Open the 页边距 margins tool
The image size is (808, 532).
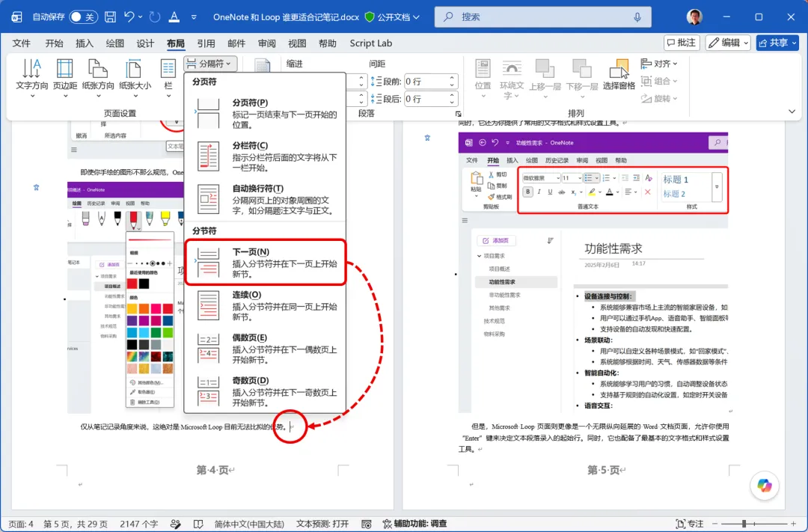click(x=65, y=78)
